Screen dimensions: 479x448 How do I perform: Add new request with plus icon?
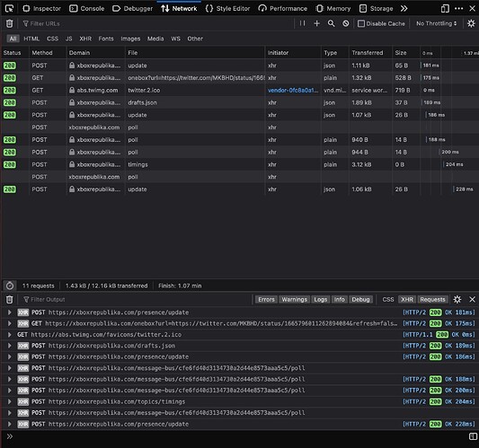[x=317, y=23]
